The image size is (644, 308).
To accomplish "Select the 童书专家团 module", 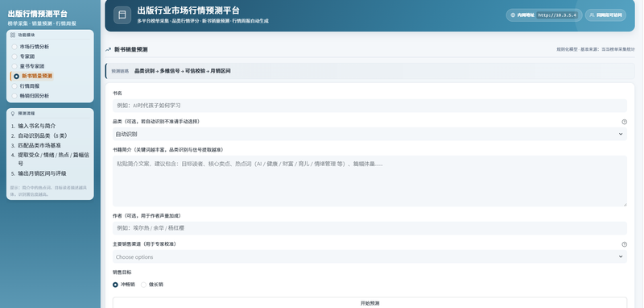I will tap(28, 66).
